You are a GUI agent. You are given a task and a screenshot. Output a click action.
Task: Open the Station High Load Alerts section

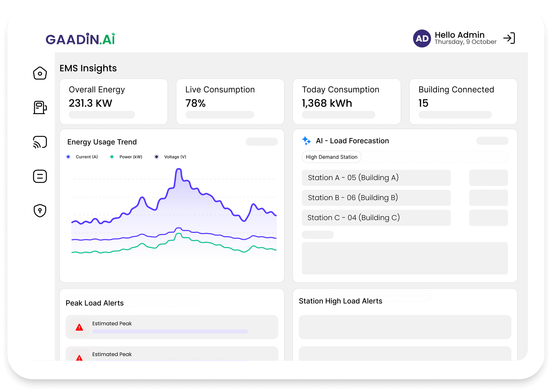(x=341, y=301)
